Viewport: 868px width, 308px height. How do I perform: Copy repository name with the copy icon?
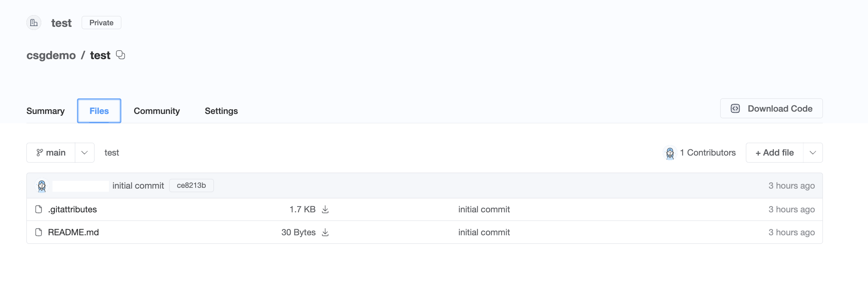[121, 55]
